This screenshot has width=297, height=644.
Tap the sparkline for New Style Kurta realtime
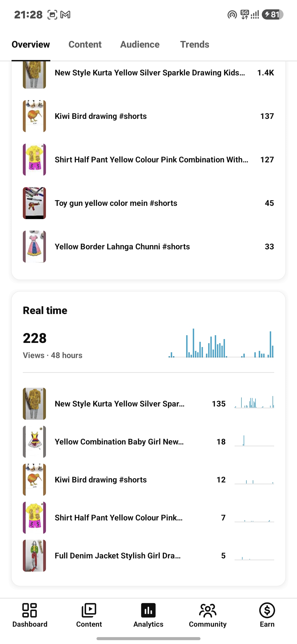254,402
